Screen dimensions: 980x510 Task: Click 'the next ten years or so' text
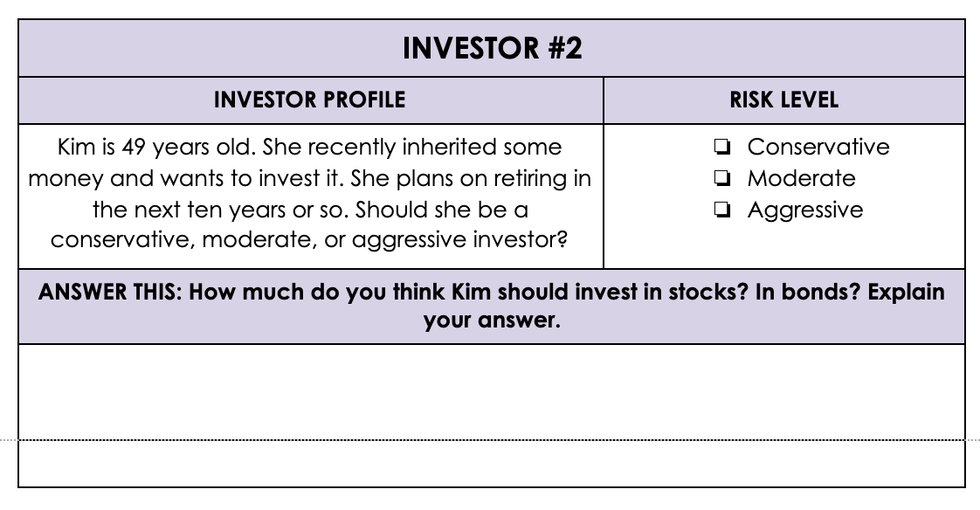[221, 210]
